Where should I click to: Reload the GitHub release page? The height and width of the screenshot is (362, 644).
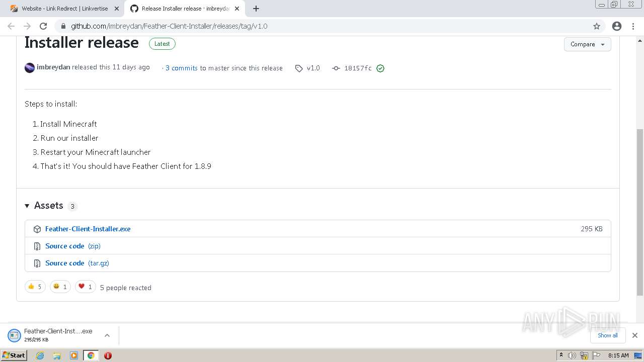[x=43, y=26]
